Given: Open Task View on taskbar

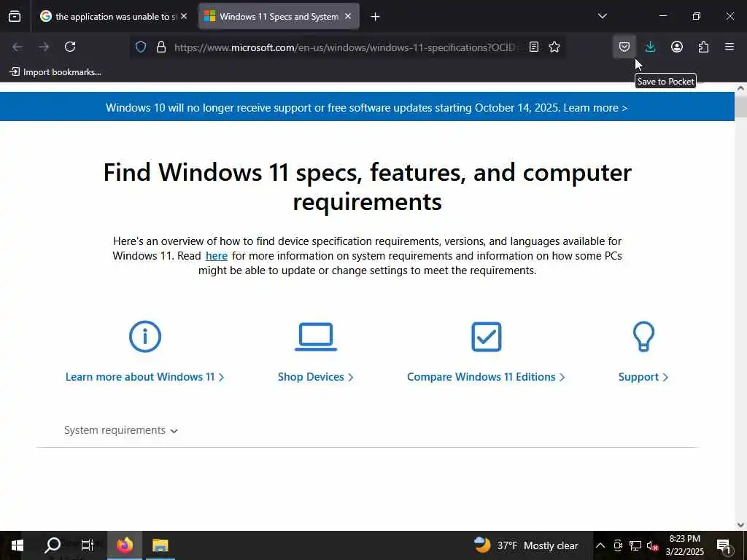Looking at the screenshot, I should point(88,545).
